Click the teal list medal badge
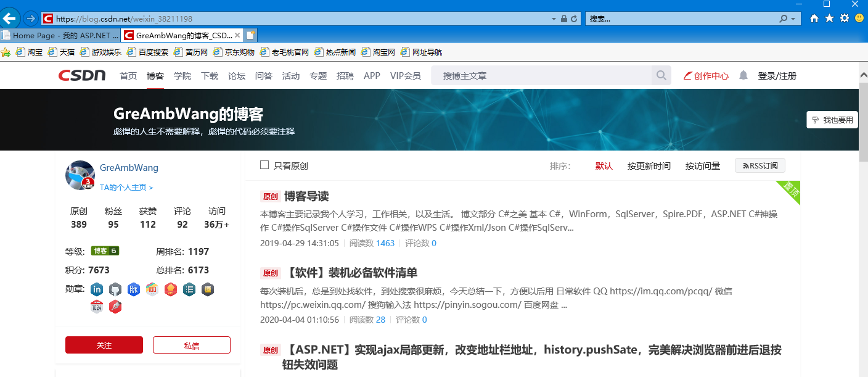The image size is (868, 377). point(189,289)
